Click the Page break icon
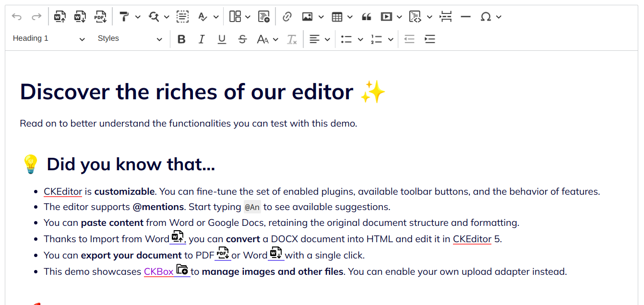Screen dimensions: 644x305 [446, 17]
